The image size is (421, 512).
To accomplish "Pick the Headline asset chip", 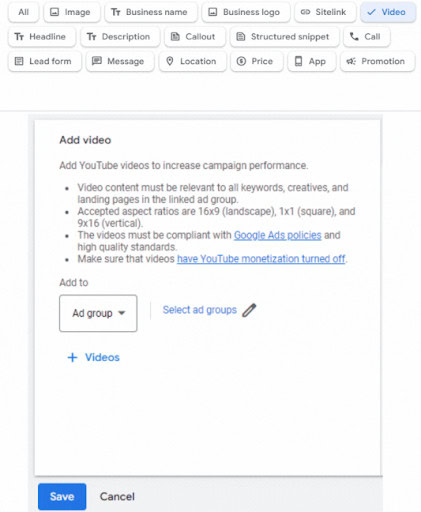I will [42, 37].
